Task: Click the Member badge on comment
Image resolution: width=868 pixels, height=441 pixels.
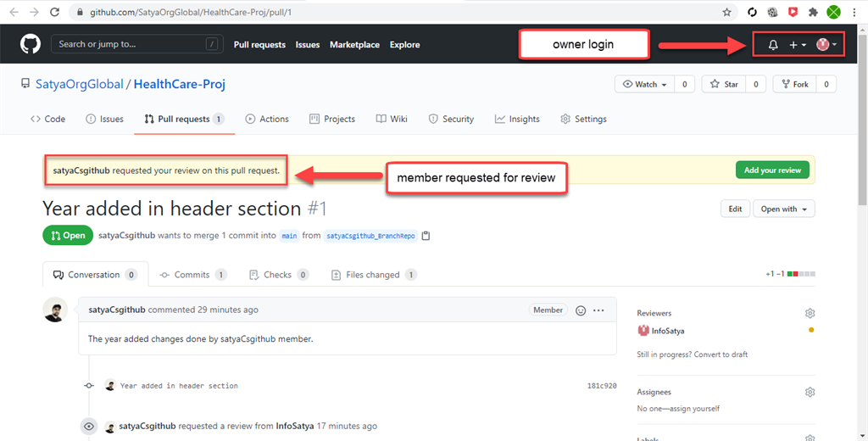Action: click(x=548, y=310)
